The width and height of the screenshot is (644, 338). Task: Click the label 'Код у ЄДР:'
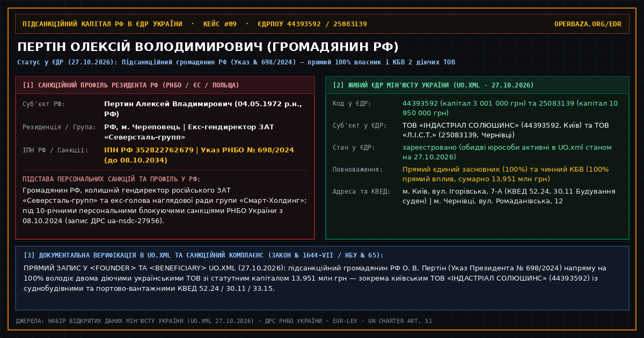tap(352, 104)
